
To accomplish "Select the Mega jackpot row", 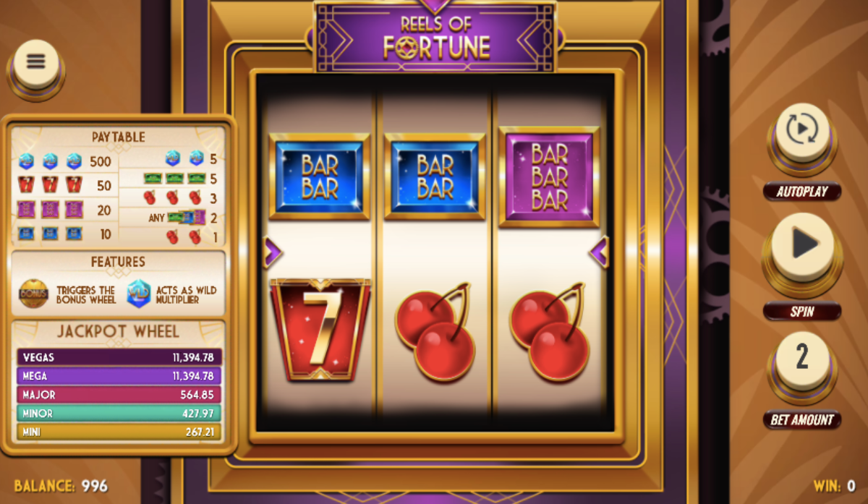I will 119,376.
